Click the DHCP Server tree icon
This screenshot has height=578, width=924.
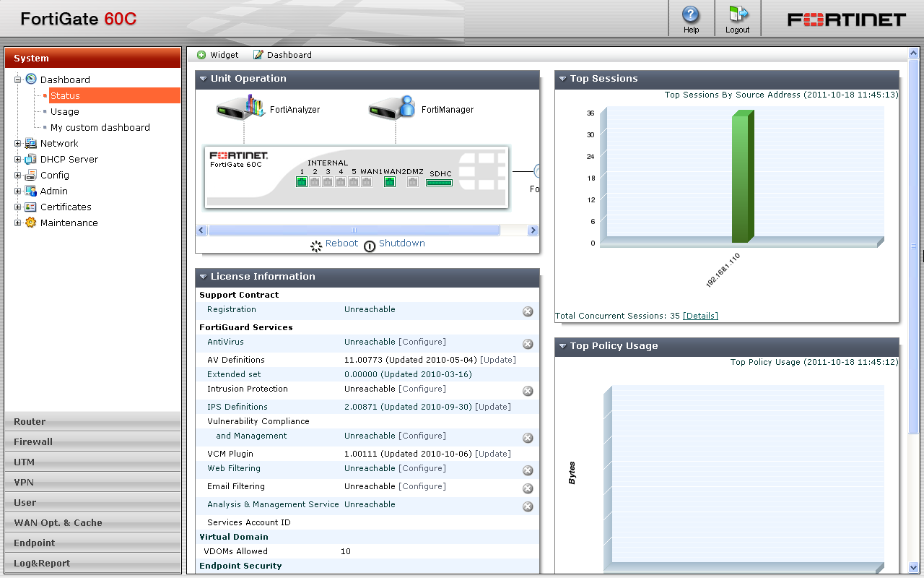click(x=30, y=159)
